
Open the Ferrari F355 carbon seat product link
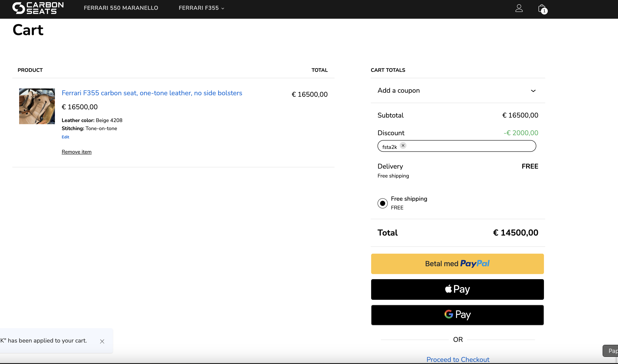(152, 93)
